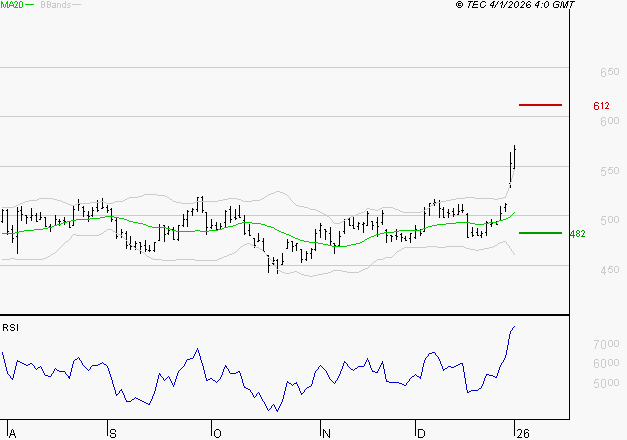Select the red 612 resistance value

(x=601, y=106)
